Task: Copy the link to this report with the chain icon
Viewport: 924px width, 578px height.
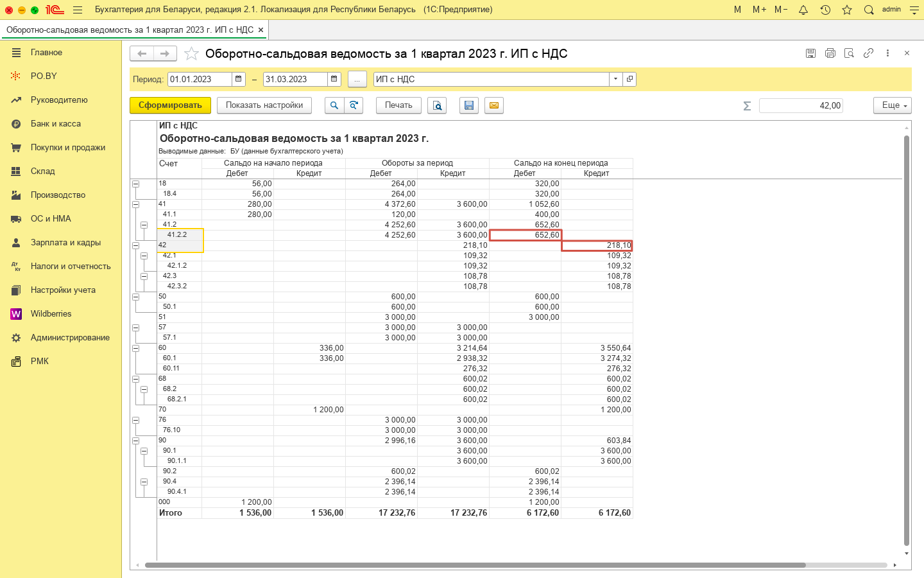Action: click(x=868, y=53)
